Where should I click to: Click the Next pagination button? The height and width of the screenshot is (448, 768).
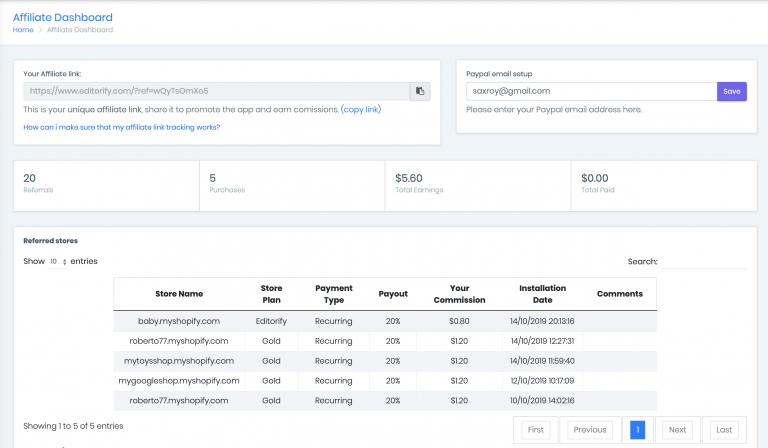677,430
